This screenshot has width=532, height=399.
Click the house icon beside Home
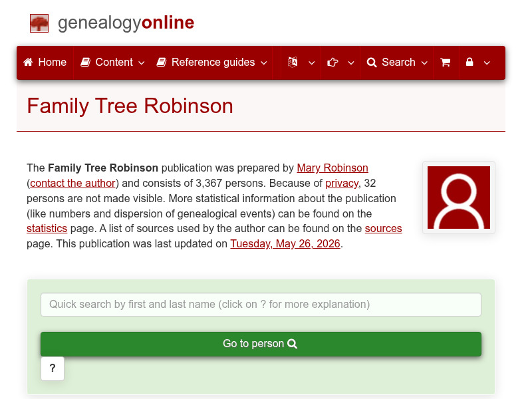coord(28,62)
